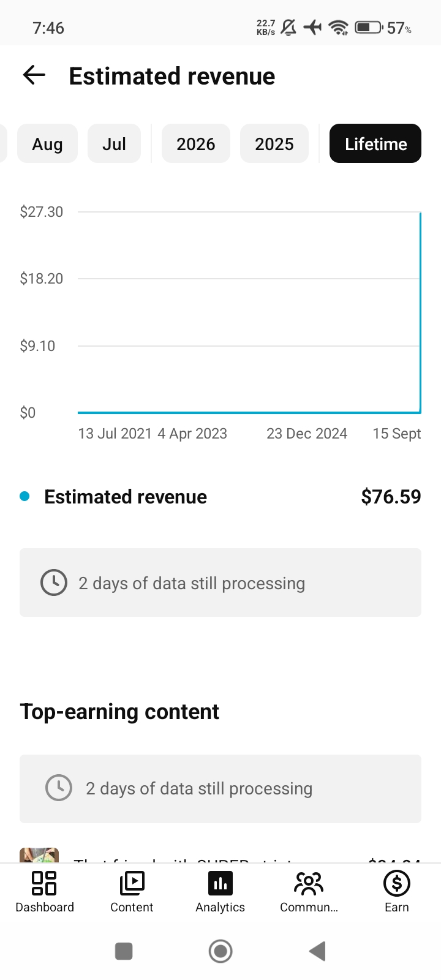Select the Aug time range chip
The height and width of the screenshot is (980, 441).
coord(47,143)
